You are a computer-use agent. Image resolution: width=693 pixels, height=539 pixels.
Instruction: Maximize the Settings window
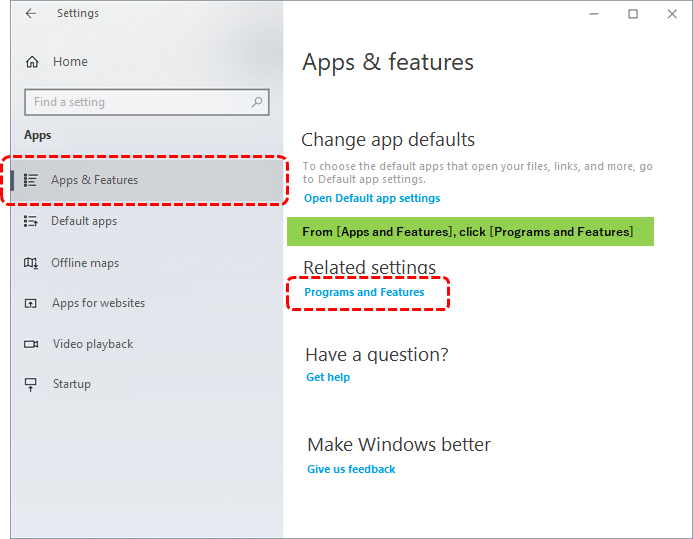(x=633, y=14)
